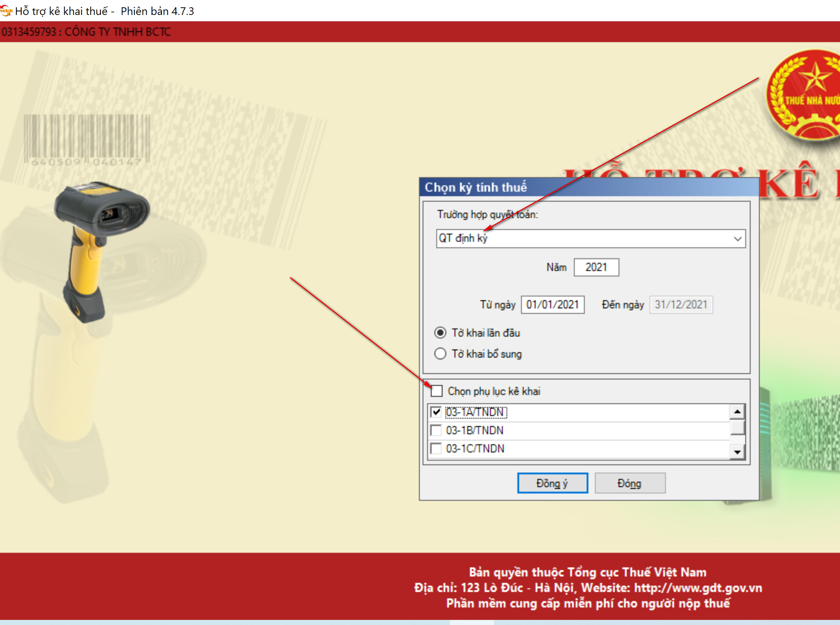Image resolution: width=840 pixels, height=625 pixels.
Task: Check the 03-1C/TNDN appendix
Action: click(x=436, y=449)
